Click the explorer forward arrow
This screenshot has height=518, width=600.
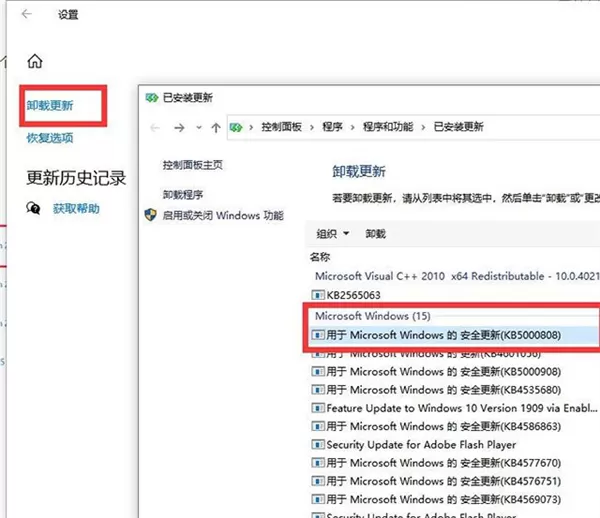(179, 127)
